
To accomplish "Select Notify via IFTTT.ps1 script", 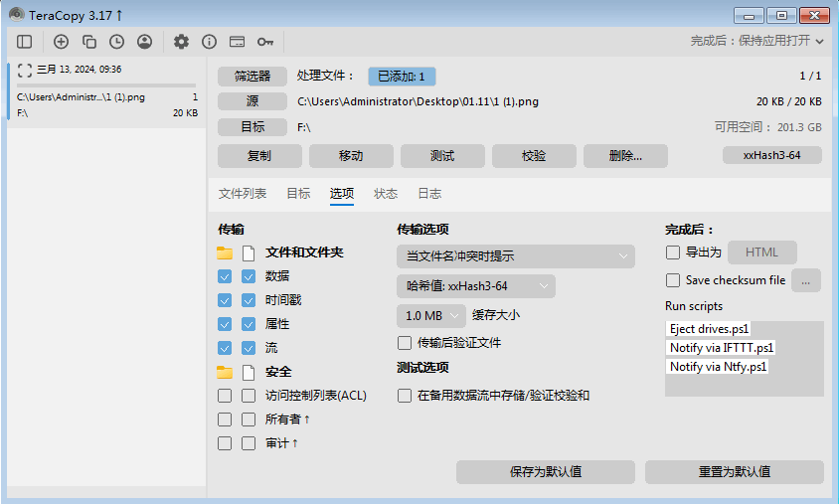I will [x=722, y=348].
